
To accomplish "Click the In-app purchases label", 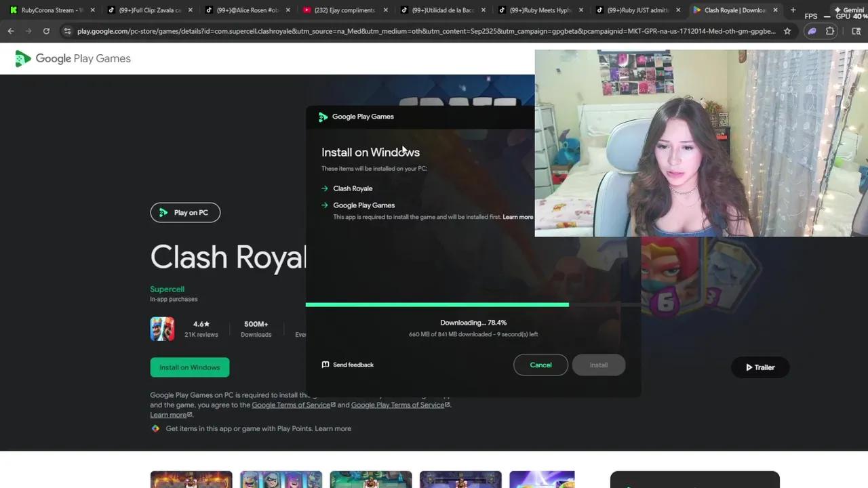I will [x=174, y=299].
